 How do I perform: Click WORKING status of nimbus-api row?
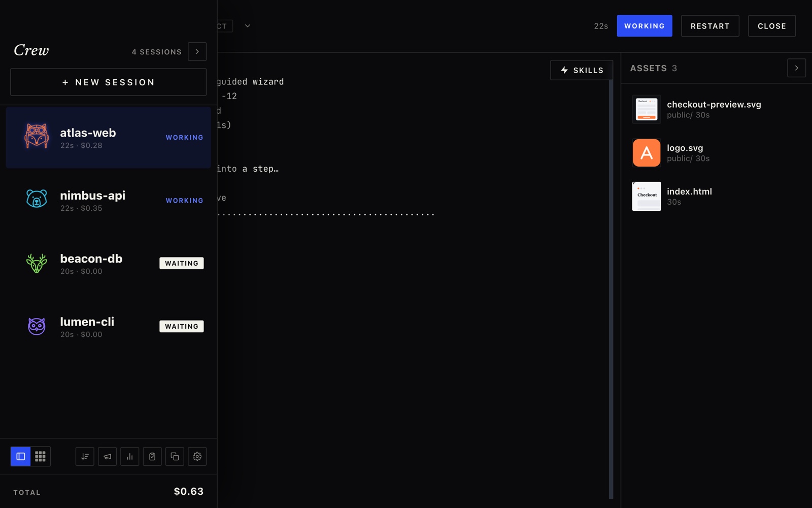pos(184,201)
